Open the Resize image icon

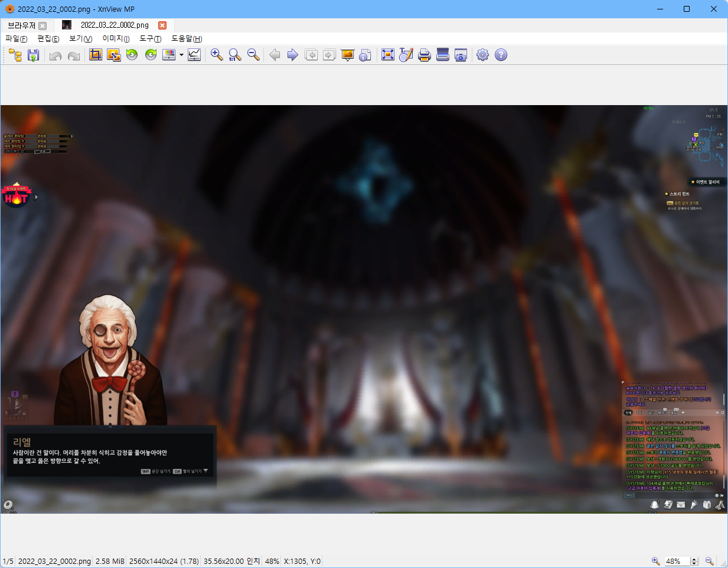click(x=114, y=55)
